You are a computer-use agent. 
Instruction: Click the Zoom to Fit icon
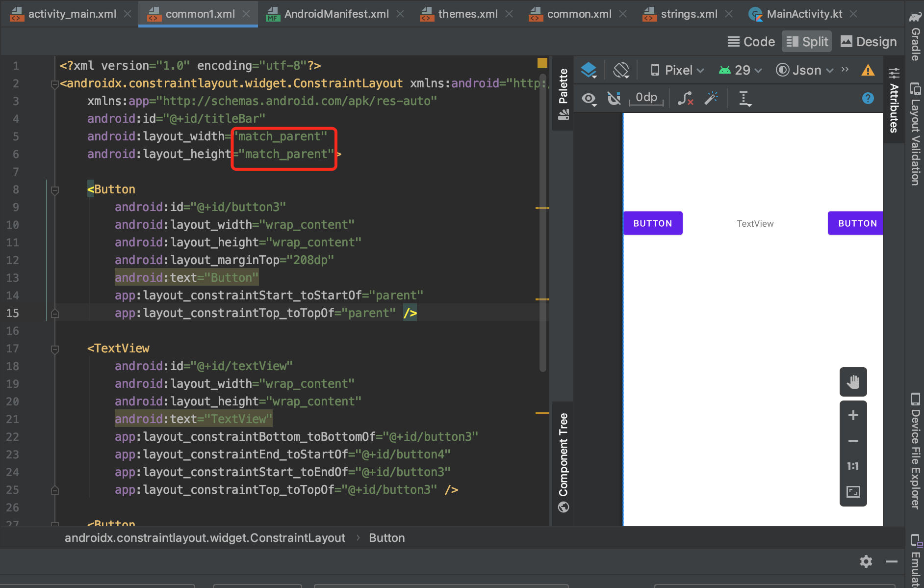(853, 492)
